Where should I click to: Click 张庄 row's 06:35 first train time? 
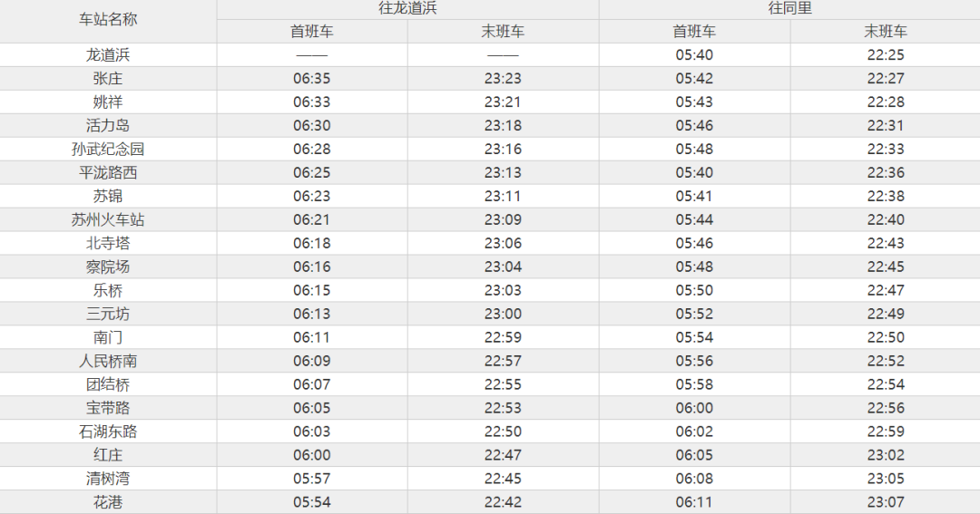coord(312,79)
